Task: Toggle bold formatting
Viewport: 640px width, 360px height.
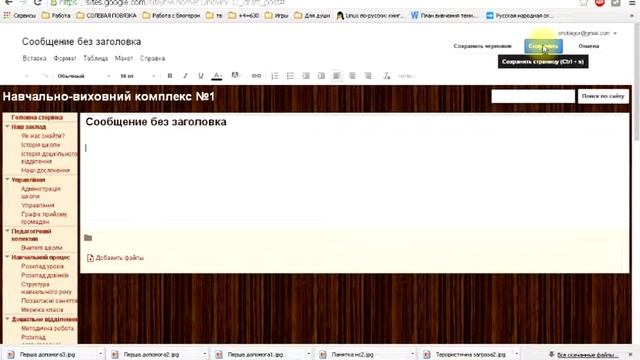Action: pyautogui.click(x=170, y=76)
